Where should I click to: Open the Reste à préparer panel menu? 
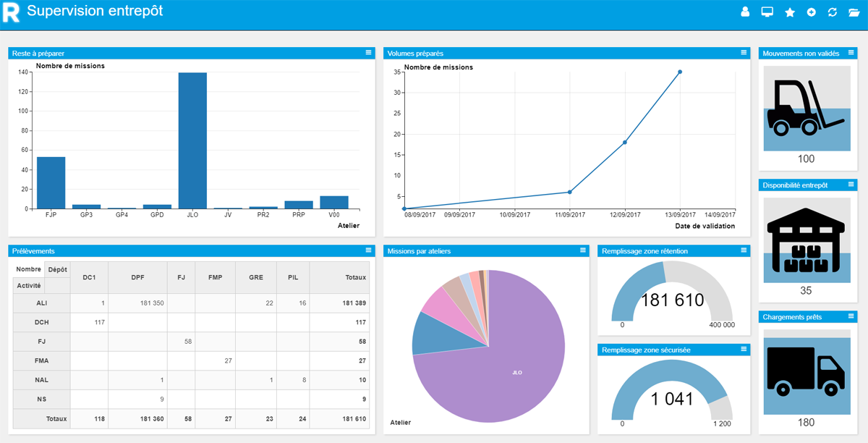tap(368, 53)
